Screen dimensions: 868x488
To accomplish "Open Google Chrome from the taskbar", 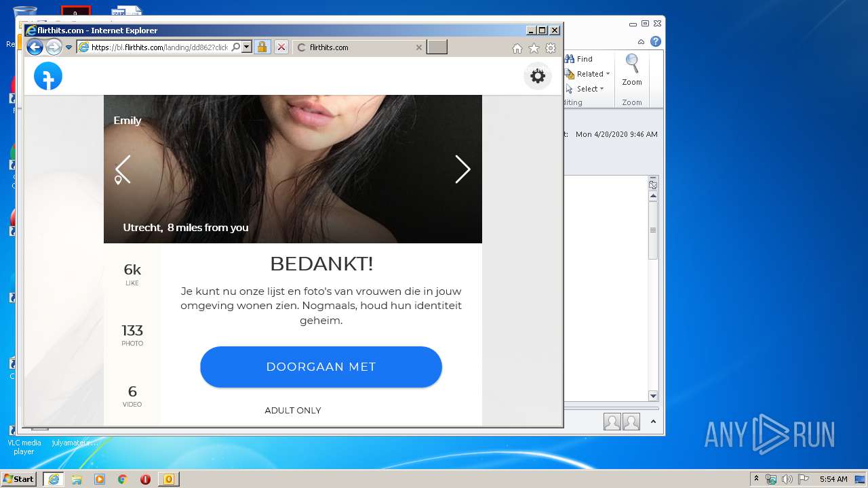I will (x=123, y=479).
